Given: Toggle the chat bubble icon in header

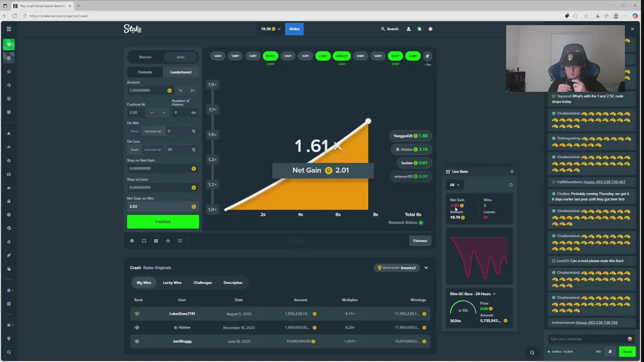Looking at the screenshot, I should (430, 29).
